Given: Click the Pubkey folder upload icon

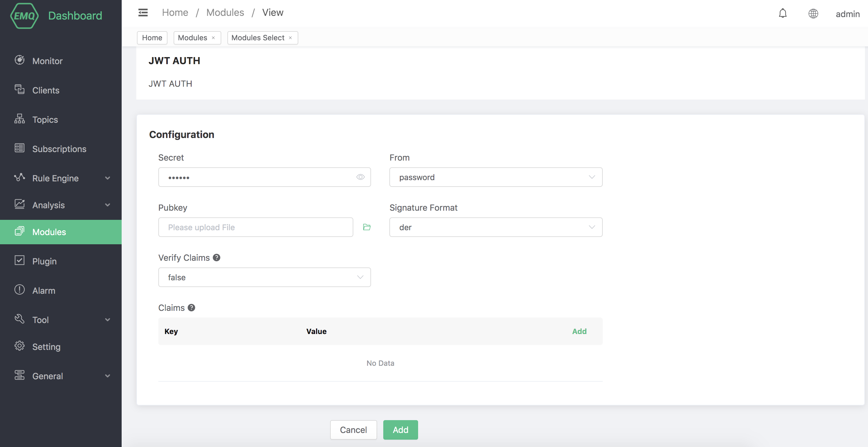Looking at the screenshot, I should pos(367,227).
